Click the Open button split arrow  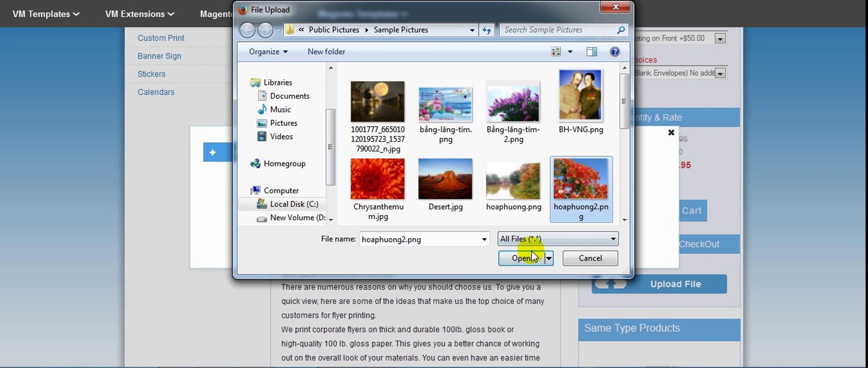[x=549, y=258]
